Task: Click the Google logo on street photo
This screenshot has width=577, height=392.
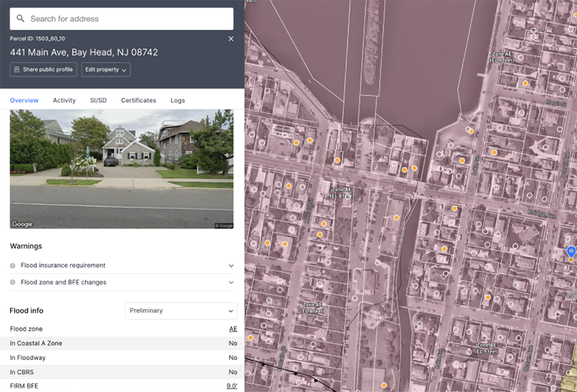Action: pyautogui.click(x=22, y=225)
